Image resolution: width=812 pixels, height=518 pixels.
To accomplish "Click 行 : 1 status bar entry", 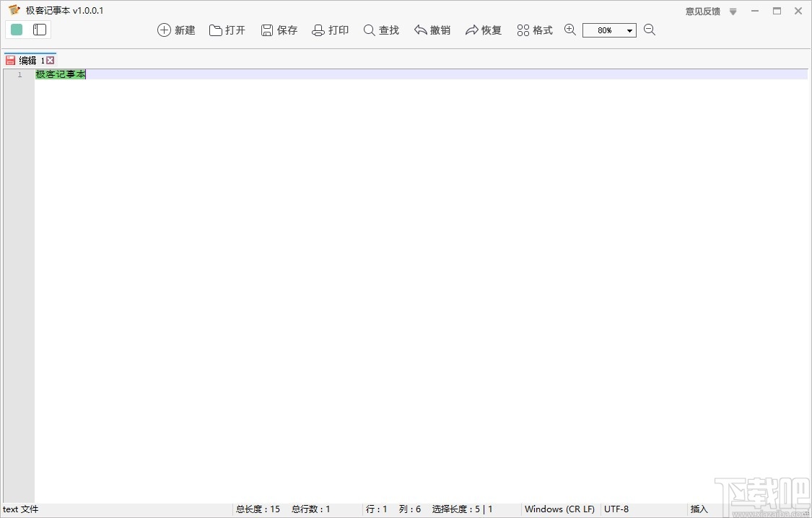I will [x=377, y=509].
